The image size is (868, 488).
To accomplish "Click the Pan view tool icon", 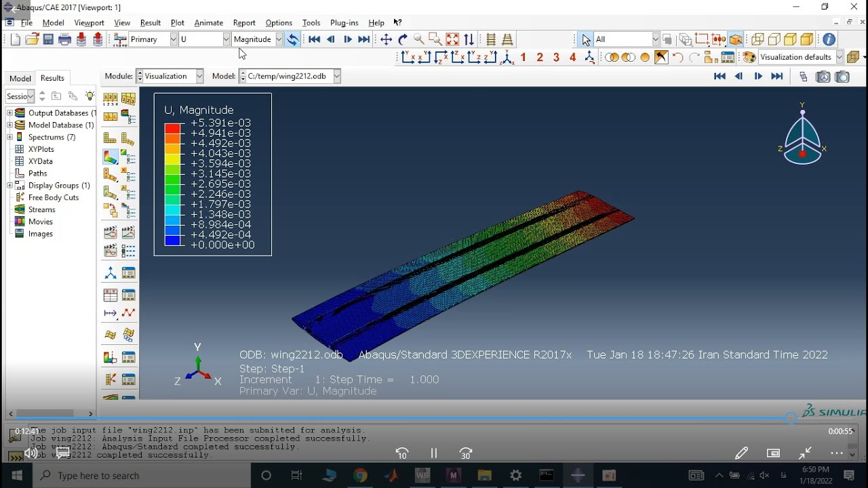I will (x=386, y=39).
